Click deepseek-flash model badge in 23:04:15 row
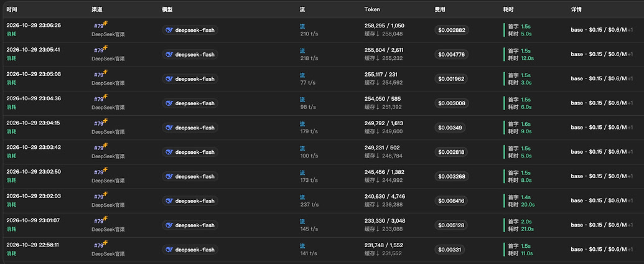The width and height of the screenshot is (644, 264). pos(190,128)
